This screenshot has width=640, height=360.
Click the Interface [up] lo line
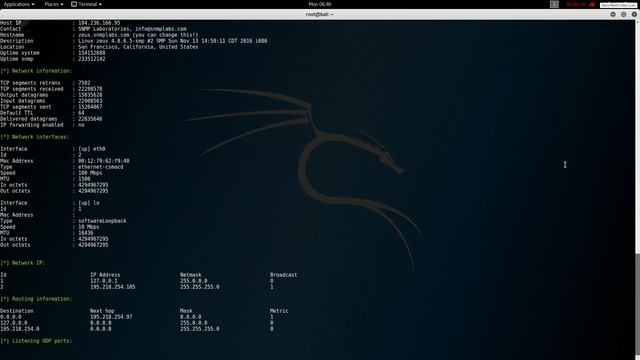(50, 203)
